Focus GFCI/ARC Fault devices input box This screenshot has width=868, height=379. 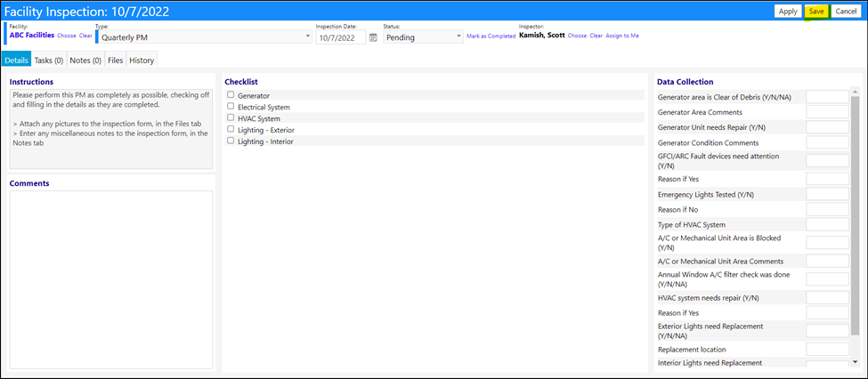[x=827, y=160]
